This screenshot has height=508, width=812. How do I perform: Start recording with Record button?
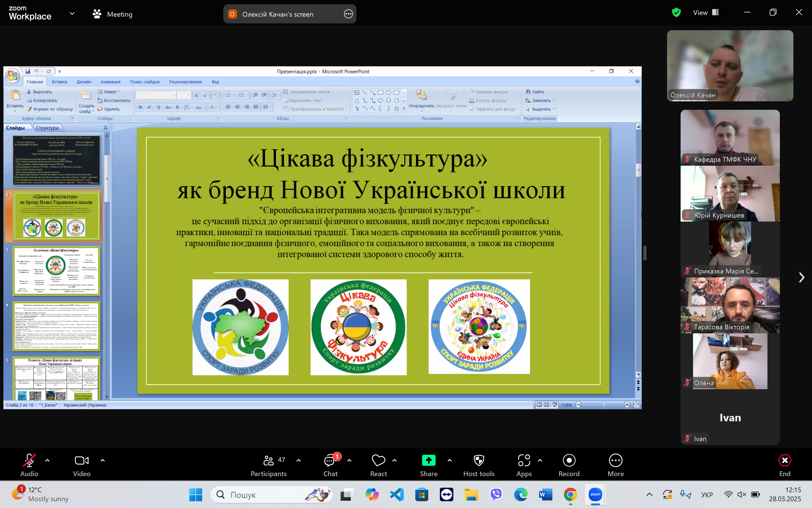[569, 466]
